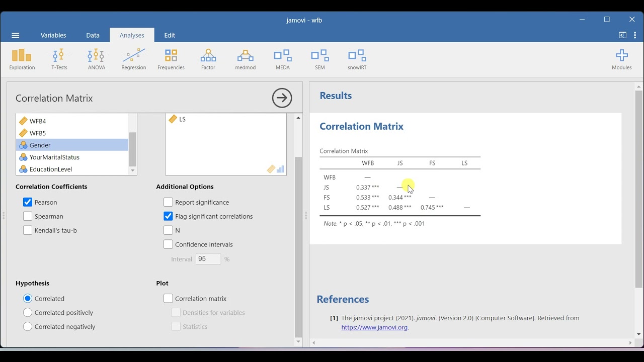
Task: Click the variable list scrollbar thumb
Action: point(133,149)
